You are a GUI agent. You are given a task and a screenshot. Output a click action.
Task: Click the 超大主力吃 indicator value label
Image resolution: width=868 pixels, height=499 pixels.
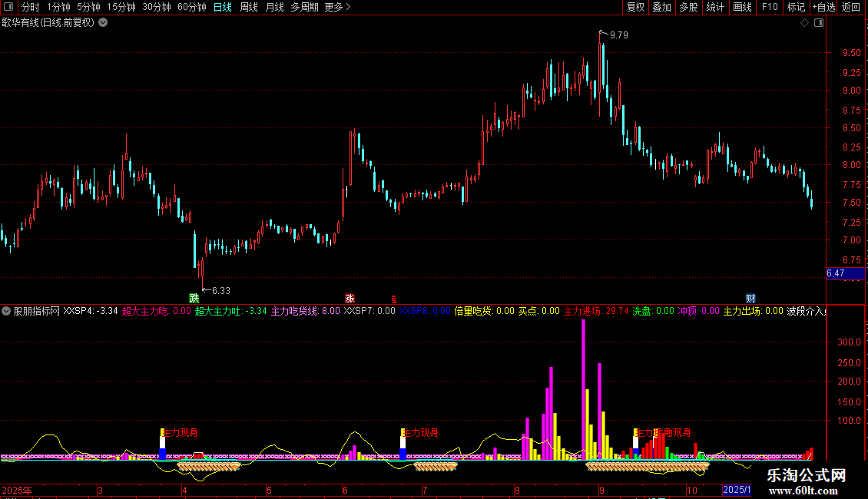(156, 312)
